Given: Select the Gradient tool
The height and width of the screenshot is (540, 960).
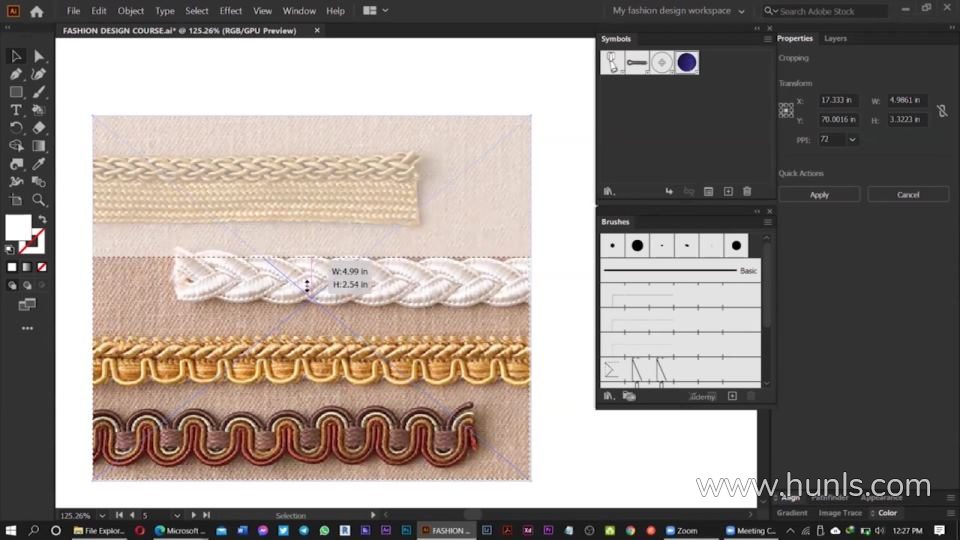Looking at the screenshot, I should point(39,146).
